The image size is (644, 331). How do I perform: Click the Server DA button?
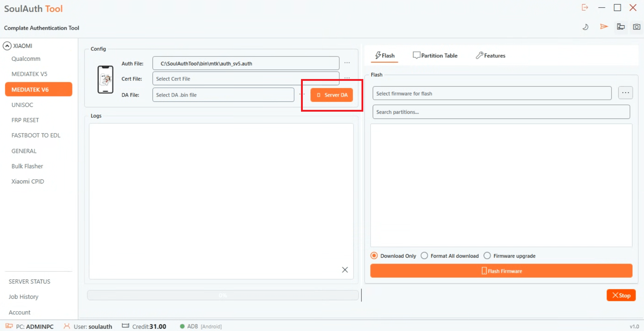click(x=332, y=95)
